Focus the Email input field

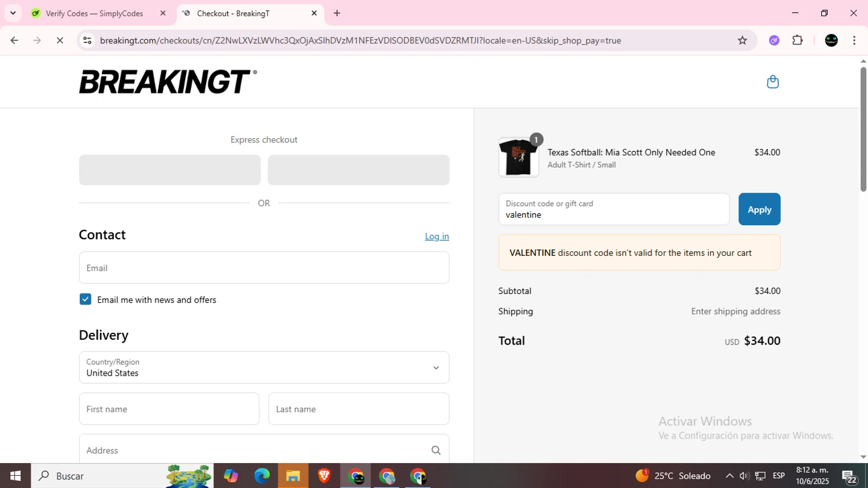[x=264, y=267]
